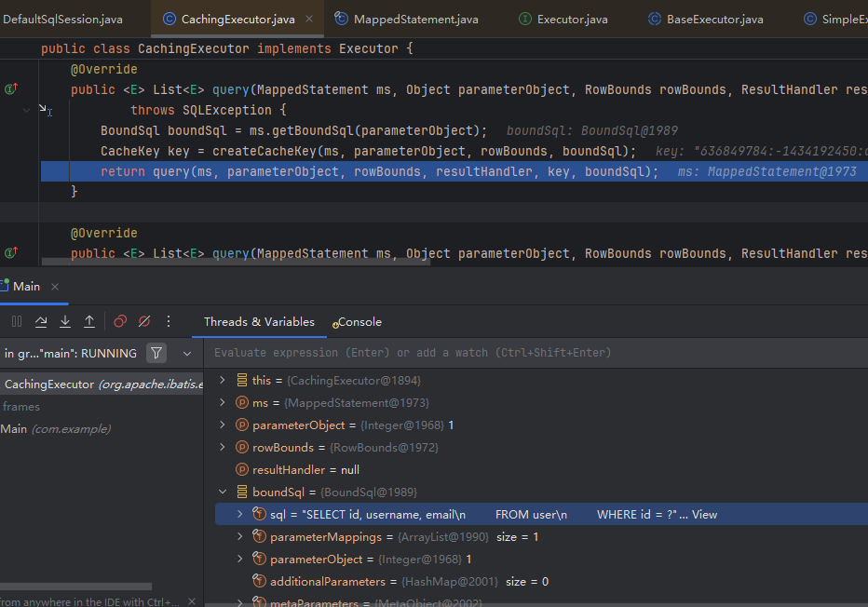Expand the 'this' CachingExecutor variable
Image resolution: width=868 pixels, height=607 pixels.
(223, 380)
